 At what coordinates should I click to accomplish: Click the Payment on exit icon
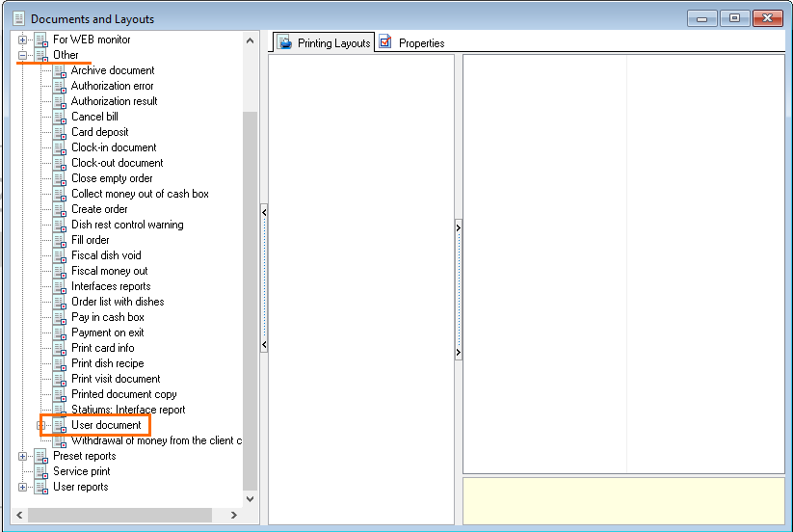pos(60,333)
